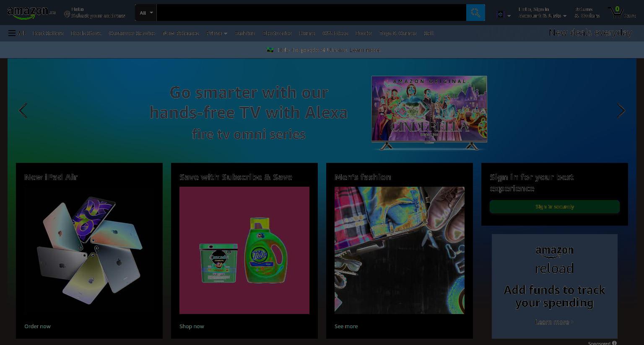Click the search magnifier button
The height and width of the screenshot is (345, 644).
click(x=475, y=13)
